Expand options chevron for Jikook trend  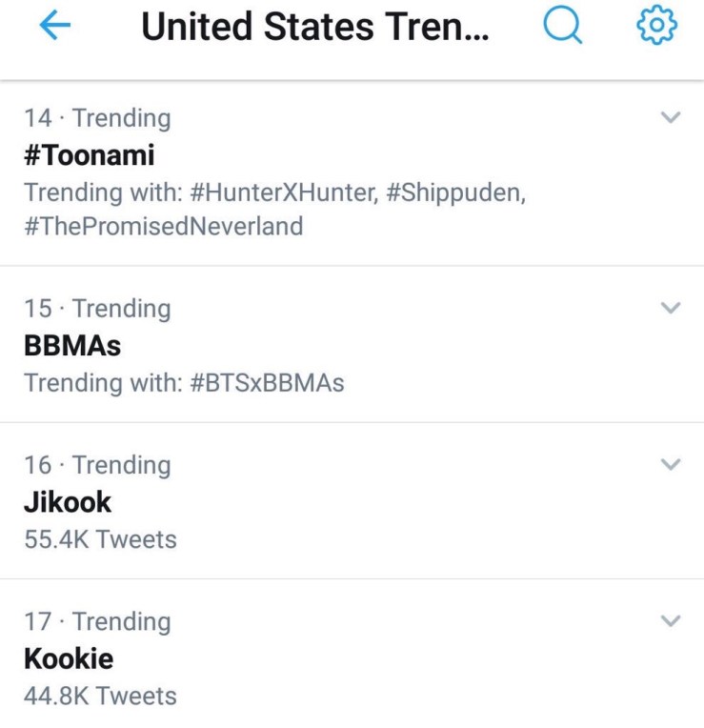point(671,465)
